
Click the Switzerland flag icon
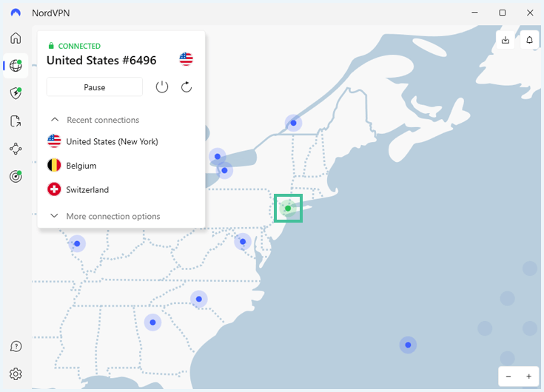54,189
